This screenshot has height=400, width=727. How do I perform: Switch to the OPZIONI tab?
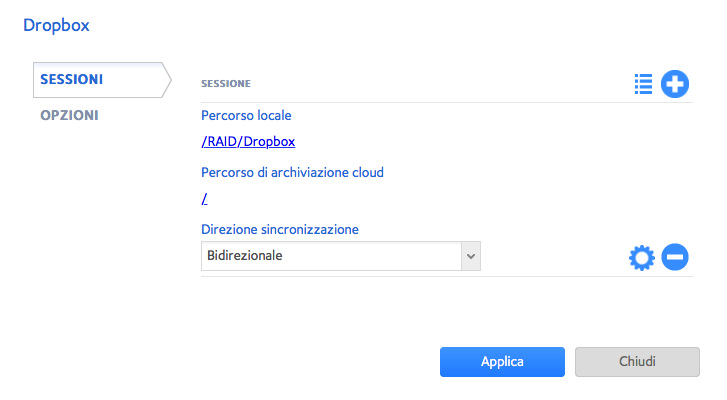click(x=69, y=115)
